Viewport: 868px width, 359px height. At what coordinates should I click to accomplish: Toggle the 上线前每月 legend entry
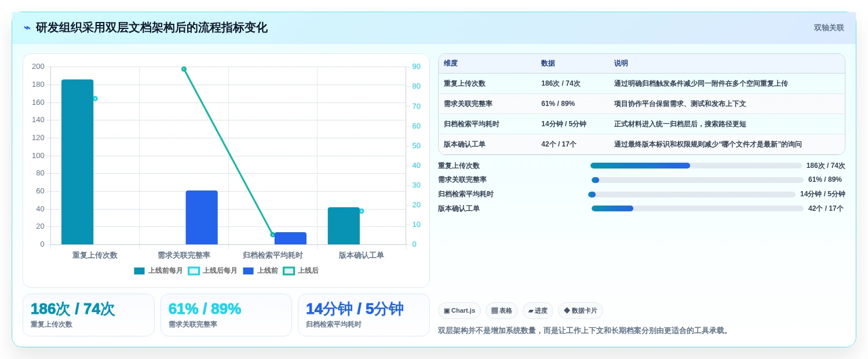(x=158, y=270)
